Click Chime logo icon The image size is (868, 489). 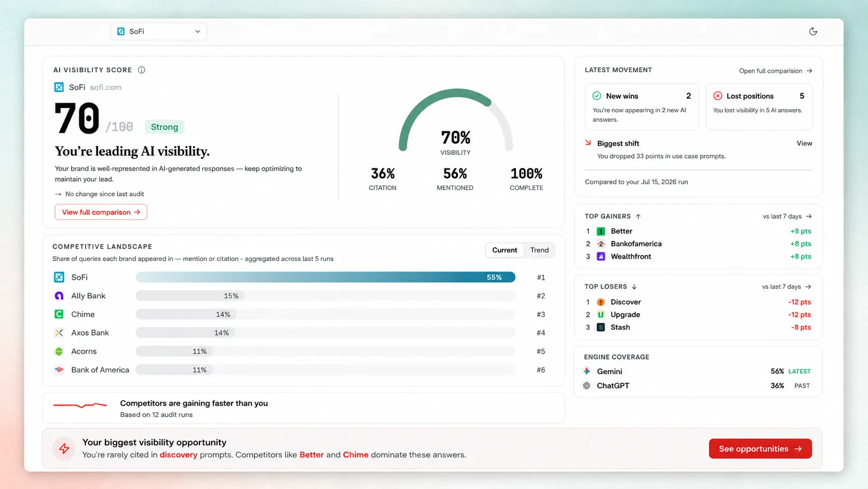[59, 314]
